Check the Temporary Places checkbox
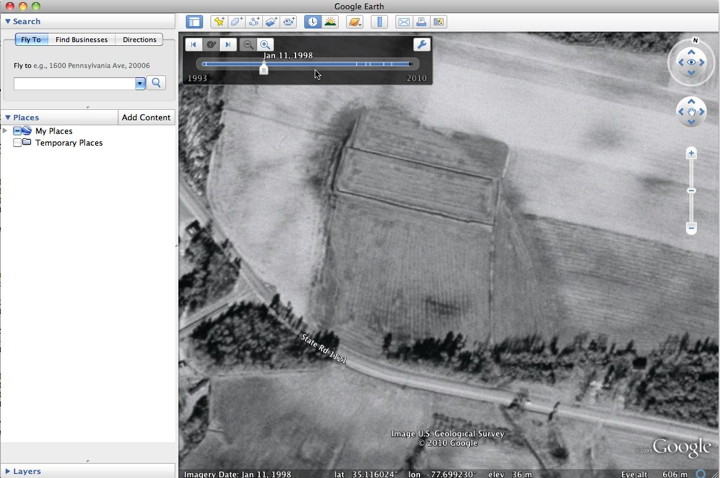Screen dimensions: 720x478 coord(18,143)
